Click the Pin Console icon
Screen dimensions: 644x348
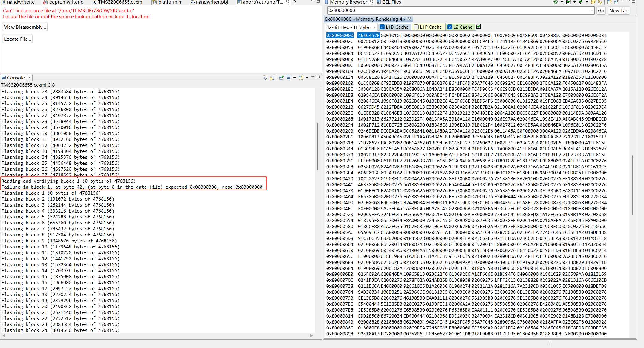pyautogui.click(x=281, y=78)
